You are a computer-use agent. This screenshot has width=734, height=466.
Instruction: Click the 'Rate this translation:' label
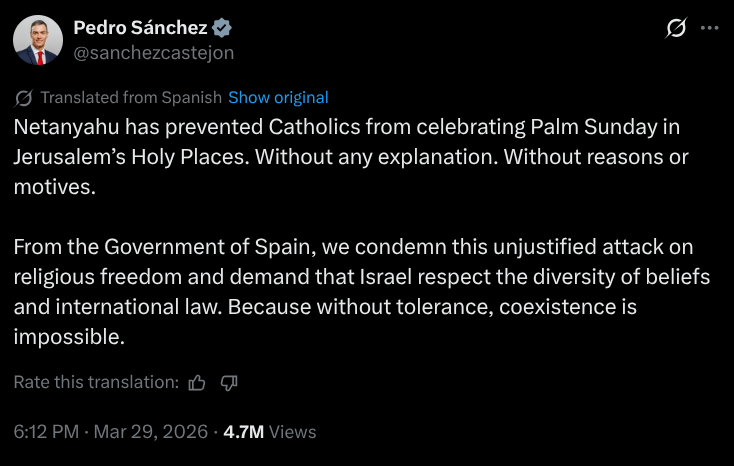(x=96, y=382)
